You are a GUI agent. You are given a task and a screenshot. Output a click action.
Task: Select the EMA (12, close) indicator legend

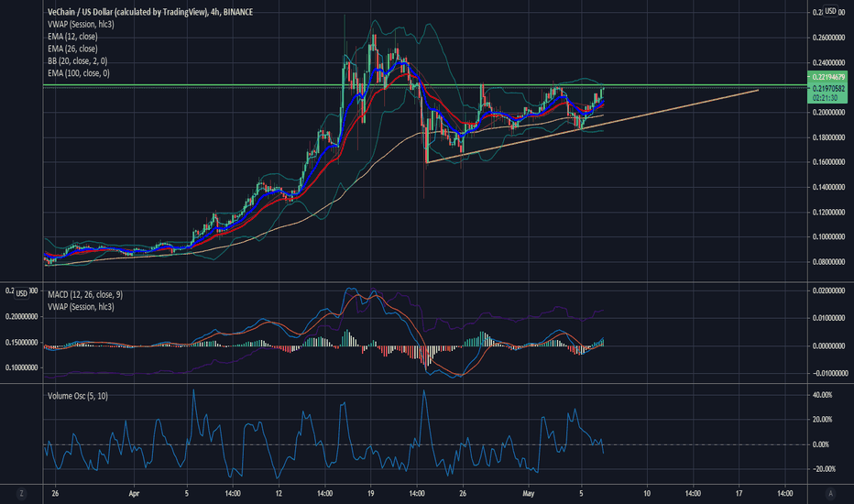72,37
